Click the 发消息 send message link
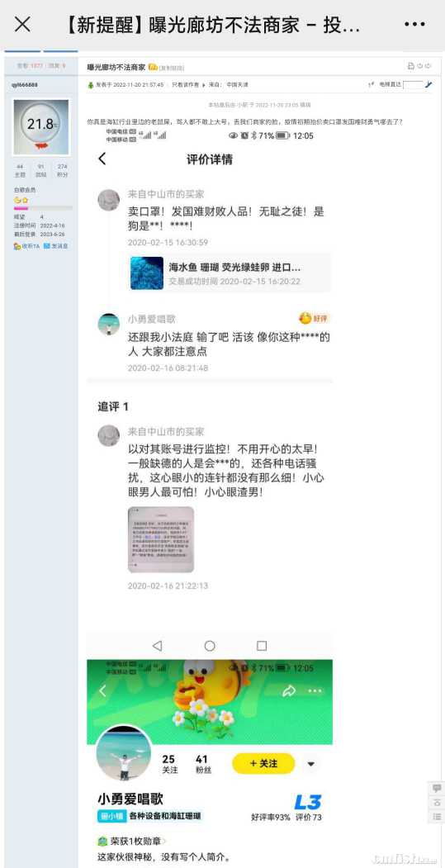 (x=56, y=246)
